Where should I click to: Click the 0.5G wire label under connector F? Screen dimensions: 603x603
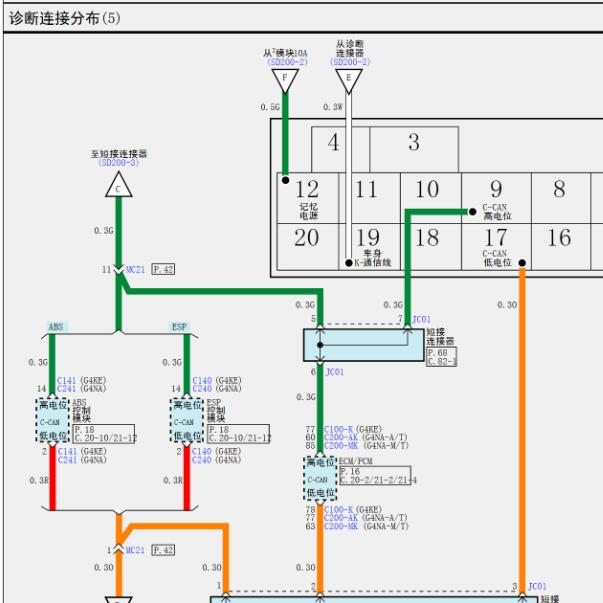pos(270,107)
